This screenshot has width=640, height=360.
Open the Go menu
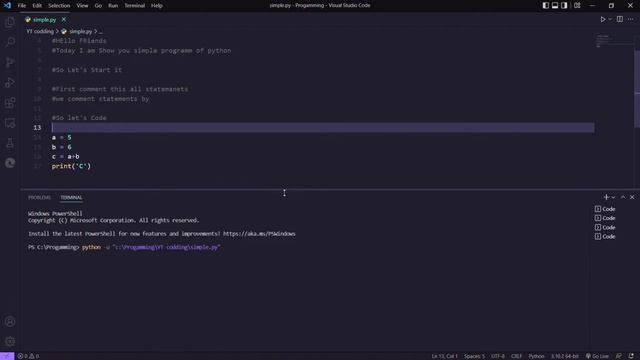[x=98, y=6]
